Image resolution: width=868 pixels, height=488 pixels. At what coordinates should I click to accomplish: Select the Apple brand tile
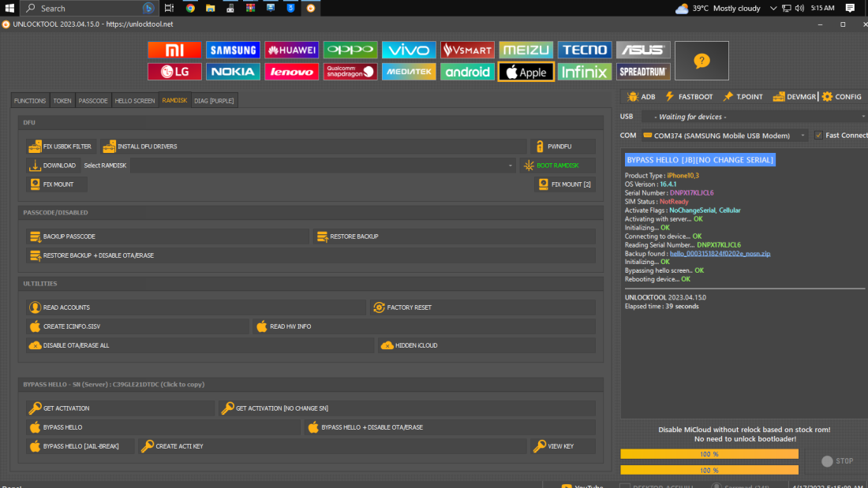(526, 72)
